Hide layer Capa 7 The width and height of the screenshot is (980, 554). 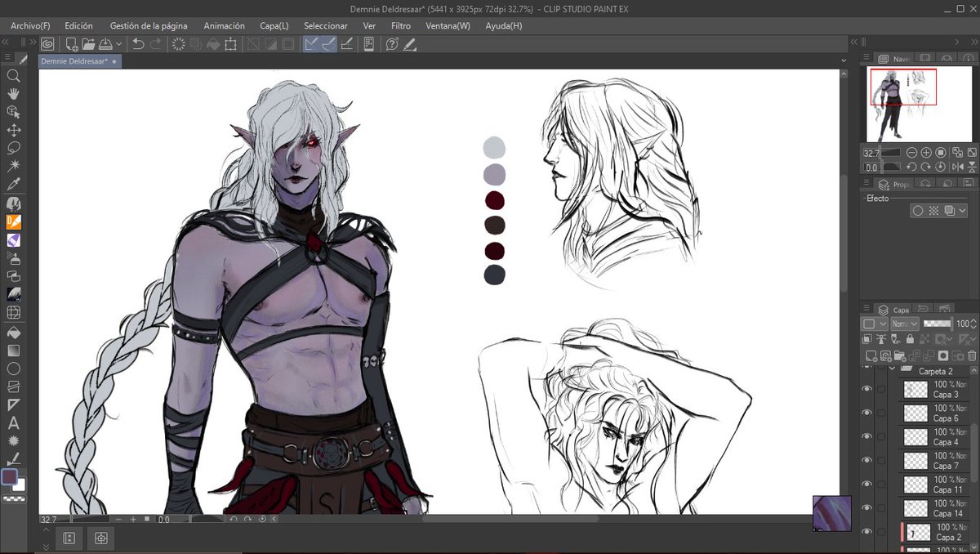coord(867,461)
